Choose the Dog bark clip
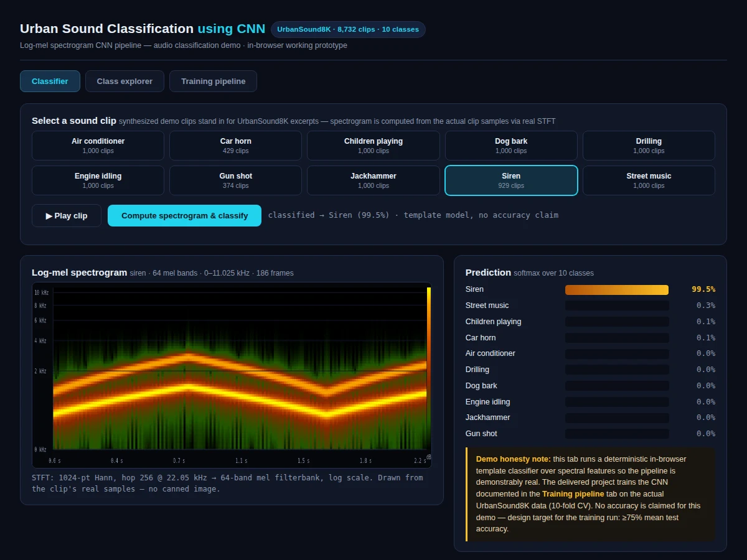The height and width of the screenshot is (560, 747). coord(511,146)
